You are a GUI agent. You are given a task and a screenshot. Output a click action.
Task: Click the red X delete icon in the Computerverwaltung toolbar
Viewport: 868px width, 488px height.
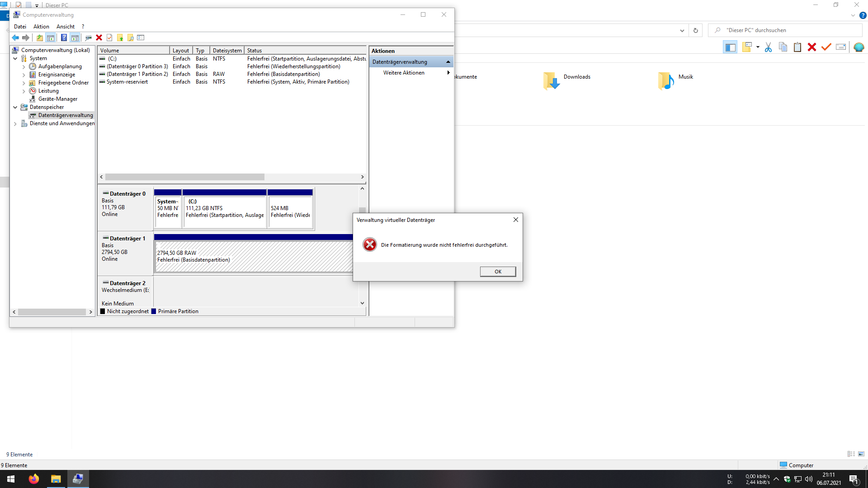pos(99,38)
